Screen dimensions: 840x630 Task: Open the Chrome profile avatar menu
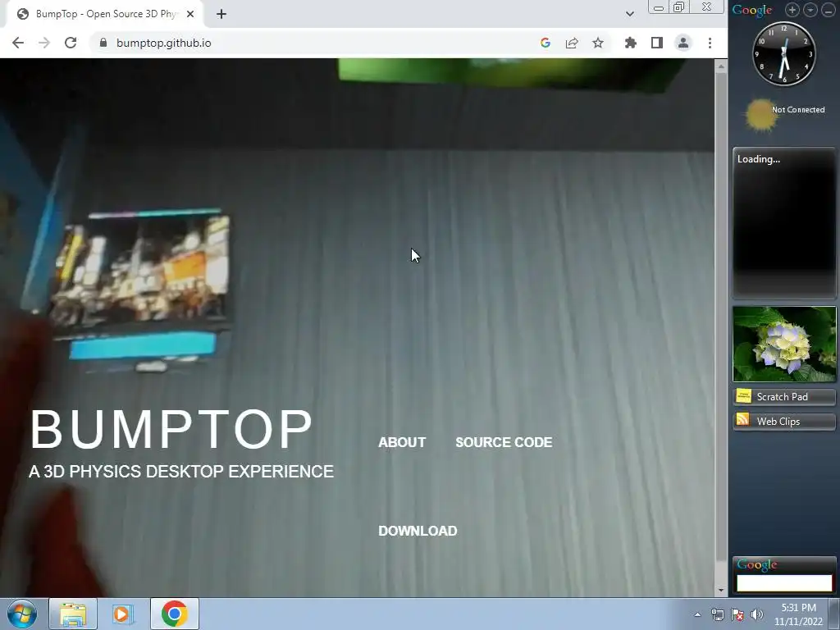(683, 43)
